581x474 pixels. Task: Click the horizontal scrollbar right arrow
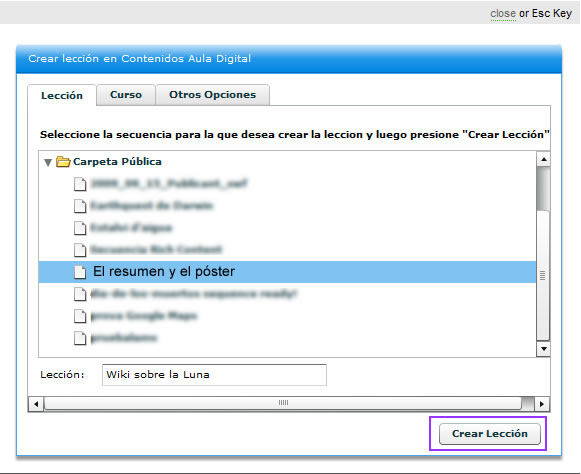[542, 404]
